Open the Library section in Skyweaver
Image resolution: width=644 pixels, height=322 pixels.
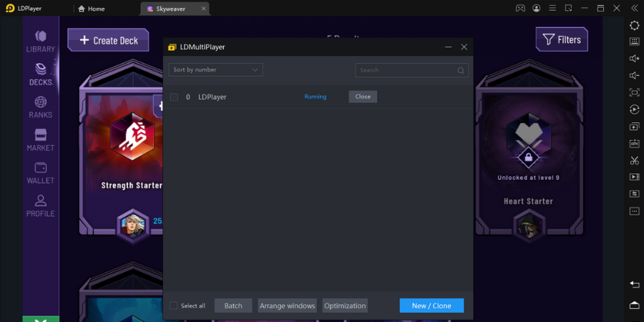tap(41, 42)
